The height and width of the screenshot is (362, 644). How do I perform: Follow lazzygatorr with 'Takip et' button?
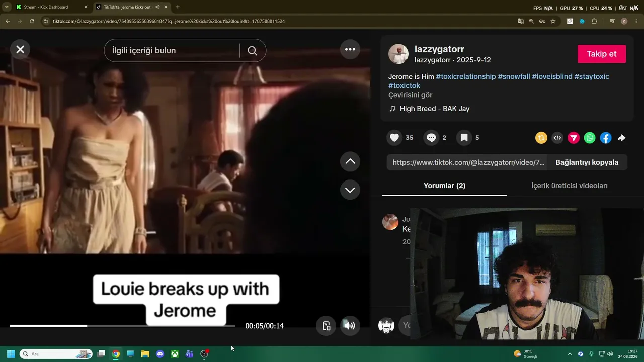click(x=602, y=54)
